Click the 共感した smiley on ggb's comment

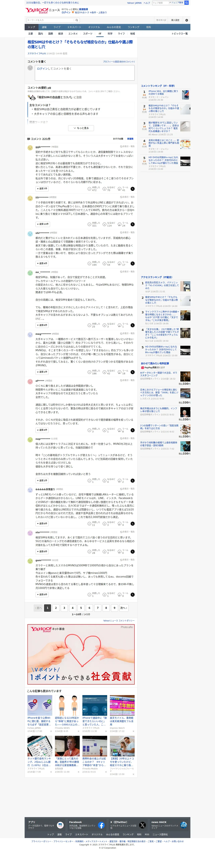(x=89, y=189)
